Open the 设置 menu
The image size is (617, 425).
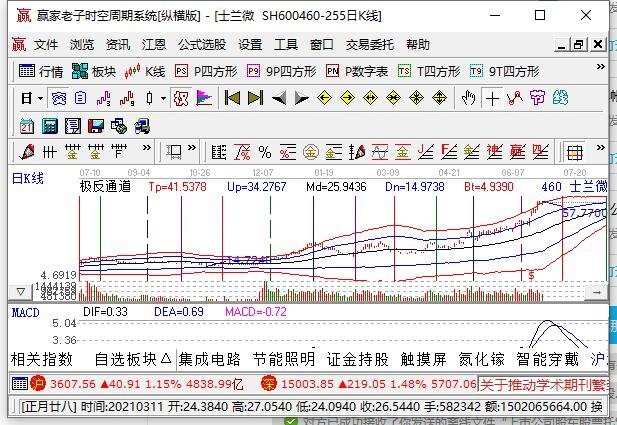[x=250, y=45]
